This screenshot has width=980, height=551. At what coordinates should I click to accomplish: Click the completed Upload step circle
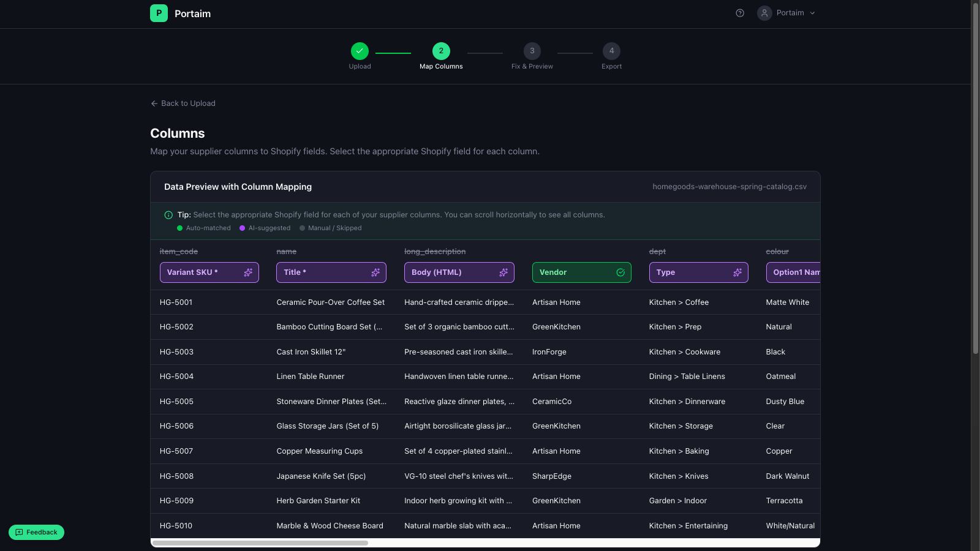[x=360, y=51]
